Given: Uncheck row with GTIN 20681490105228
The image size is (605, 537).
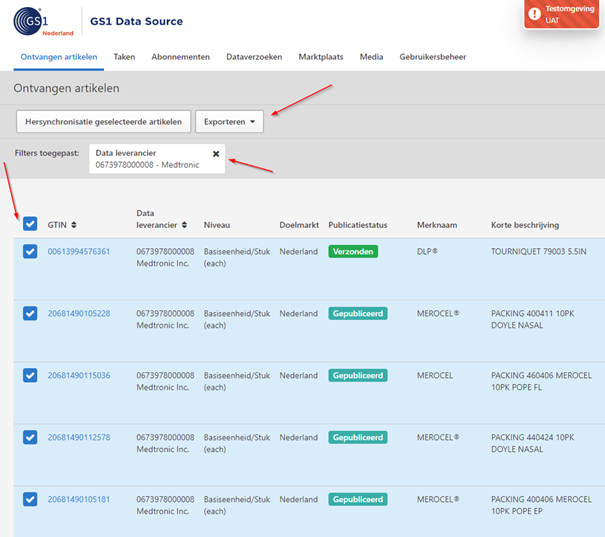Looking at the screenshot, I should pos(30,313).
